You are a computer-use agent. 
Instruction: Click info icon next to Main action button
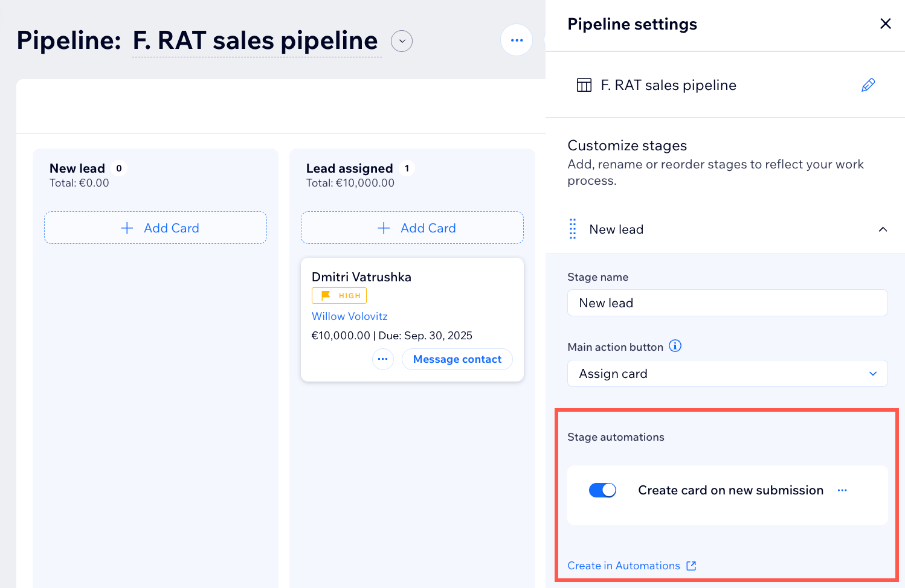675,346
